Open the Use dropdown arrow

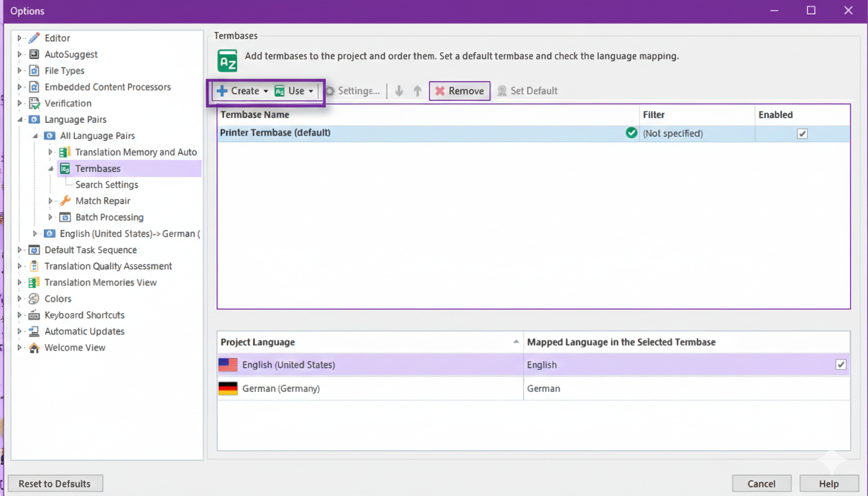click(311, 91)
